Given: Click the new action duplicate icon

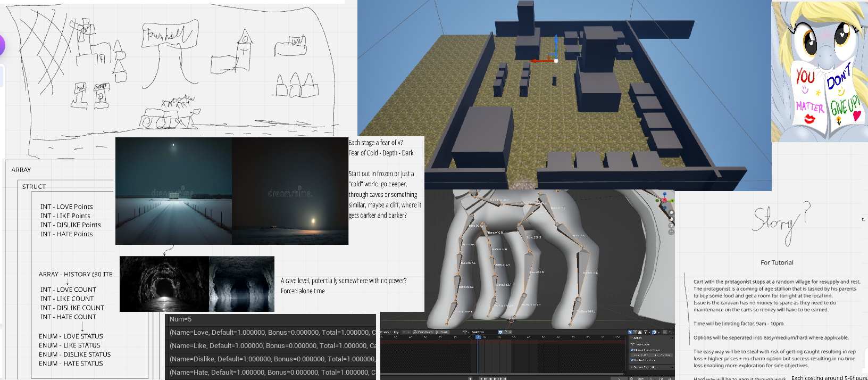Looking at the screenshot, I should [505, 332].
